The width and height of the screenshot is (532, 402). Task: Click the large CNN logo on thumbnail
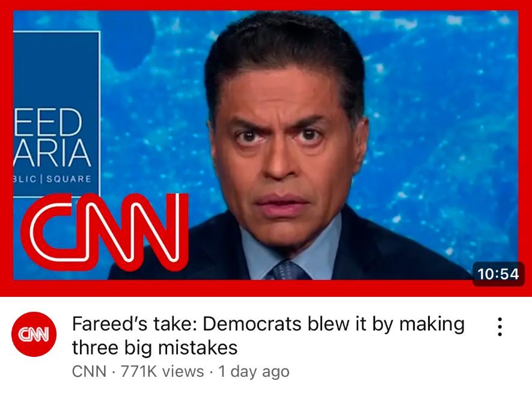point(105,232)
